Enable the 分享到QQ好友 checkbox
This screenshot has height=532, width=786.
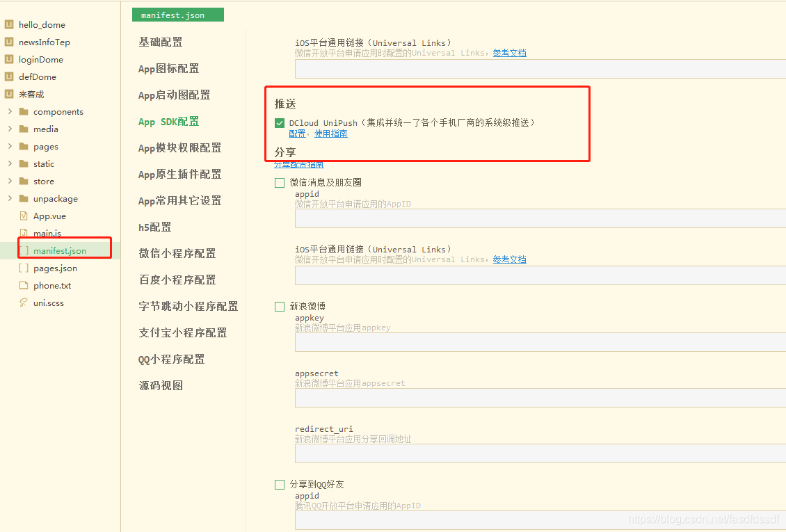280,485
